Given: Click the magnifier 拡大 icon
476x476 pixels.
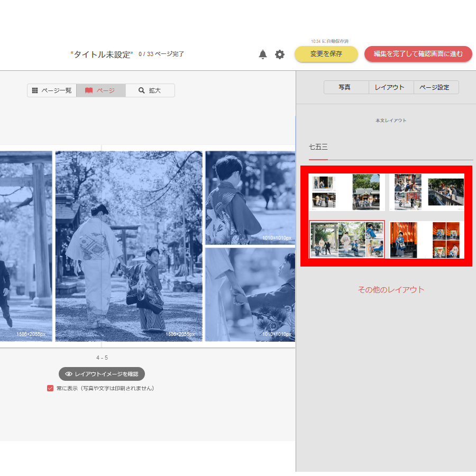Looking at the screenshot, I should tap(142, 90).
